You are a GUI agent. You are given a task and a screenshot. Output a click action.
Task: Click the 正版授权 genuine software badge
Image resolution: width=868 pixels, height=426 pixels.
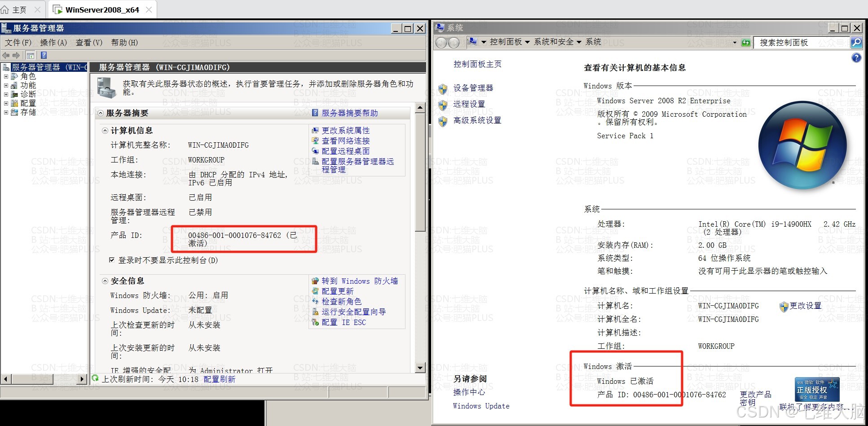pyautogui.click(x=817, y=389)
